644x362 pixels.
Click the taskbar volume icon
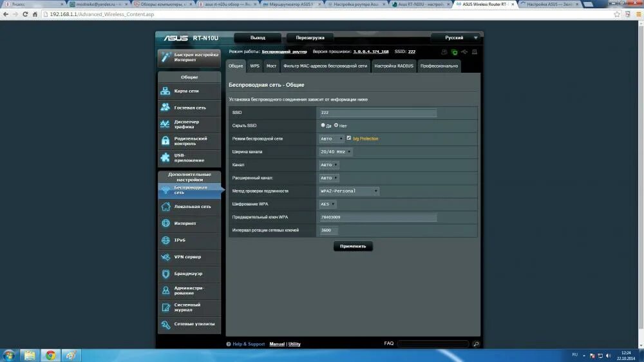(609, 356)
